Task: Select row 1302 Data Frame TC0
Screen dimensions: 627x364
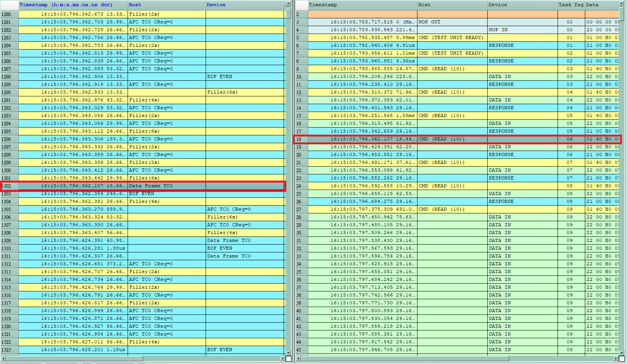Action: pos(143,186)
